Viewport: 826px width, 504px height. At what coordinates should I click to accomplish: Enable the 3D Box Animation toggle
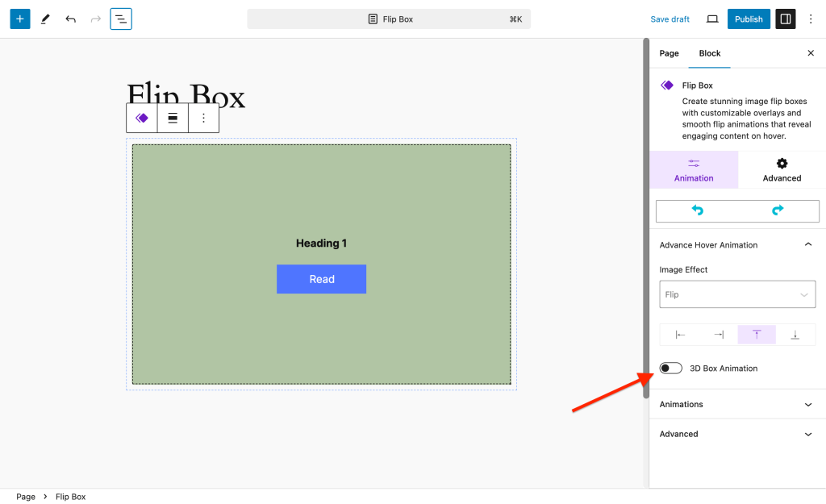[671, 369]
